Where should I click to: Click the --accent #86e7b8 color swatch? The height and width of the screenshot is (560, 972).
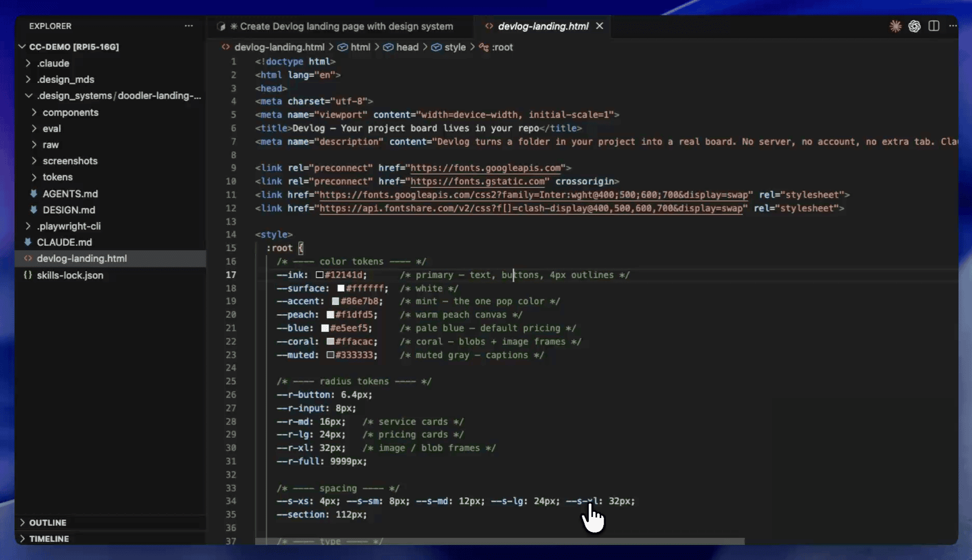pyautogui.click(x=336, y=301)
